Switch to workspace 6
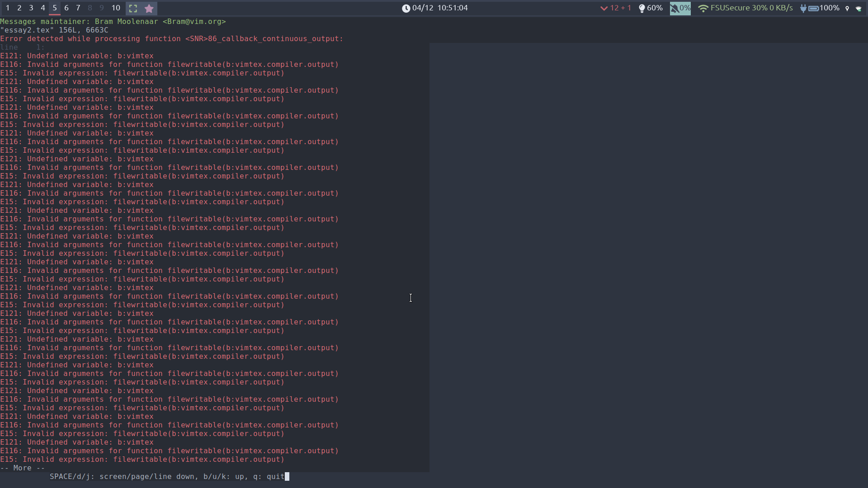 point(66,8)
